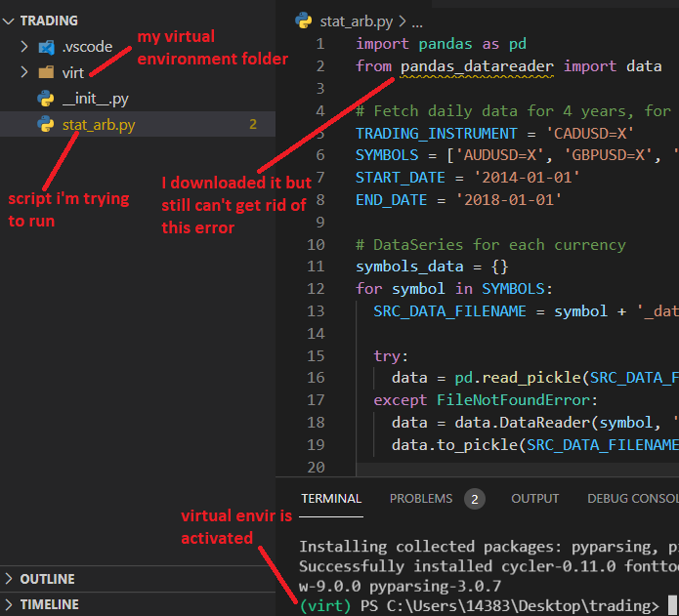Click the virt folder icon

46,72
